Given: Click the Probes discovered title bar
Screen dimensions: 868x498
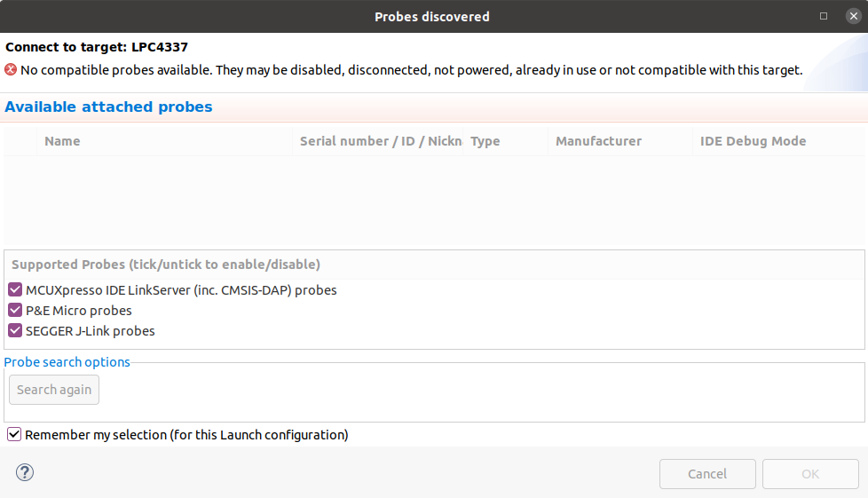Looking at the screenshot, I should [x=432, y=16].
